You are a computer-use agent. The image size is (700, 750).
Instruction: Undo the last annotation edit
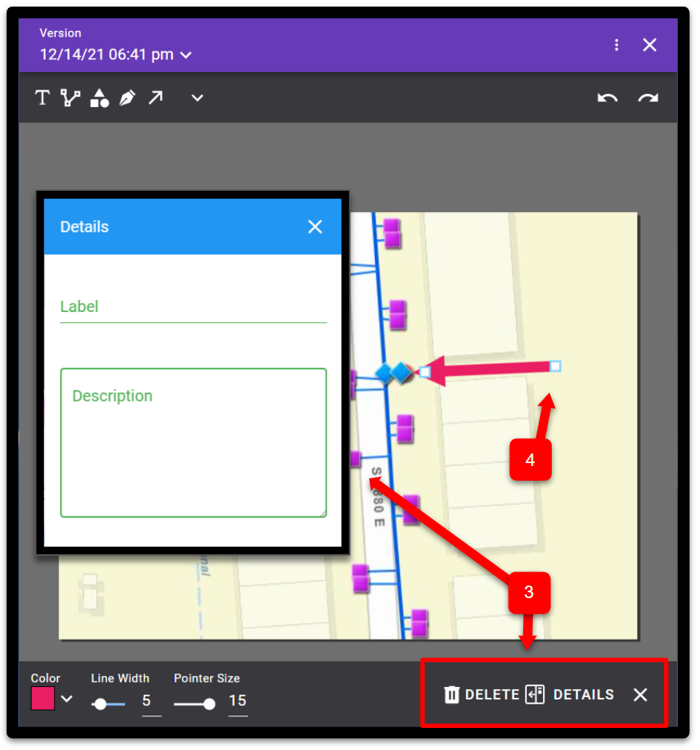(x=608, y=97)
